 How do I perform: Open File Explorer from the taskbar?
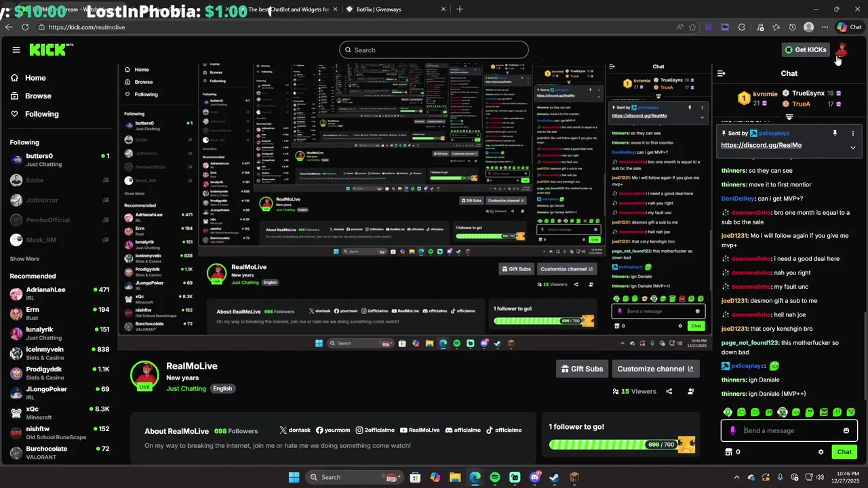[x=455, y=477]
